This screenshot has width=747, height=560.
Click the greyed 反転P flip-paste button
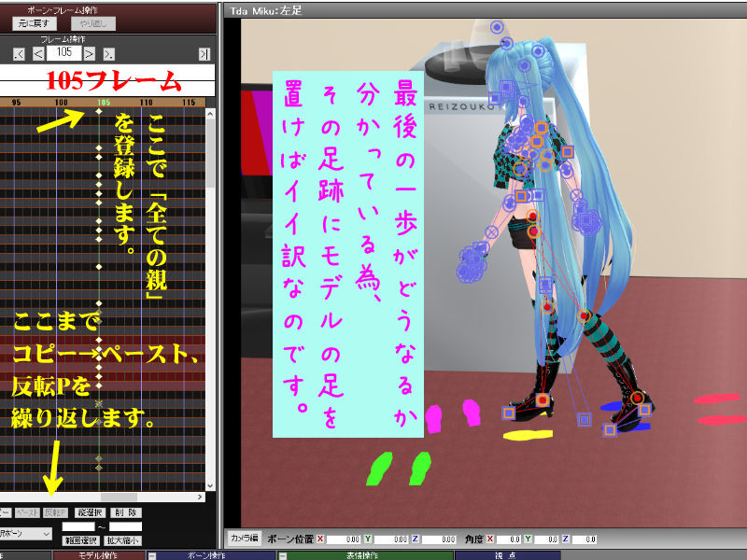(x=55, y=512)
